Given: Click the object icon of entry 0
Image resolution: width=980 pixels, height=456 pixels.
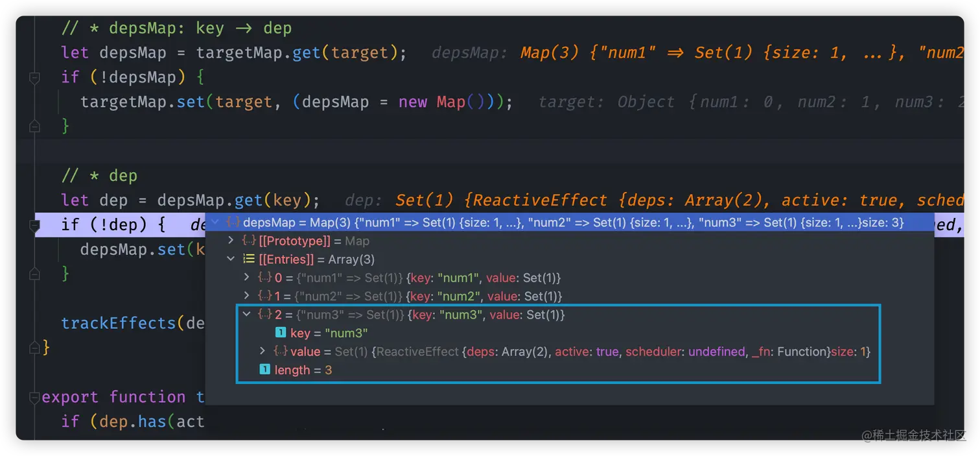Looking at the screenshot, I should (264, 277).
